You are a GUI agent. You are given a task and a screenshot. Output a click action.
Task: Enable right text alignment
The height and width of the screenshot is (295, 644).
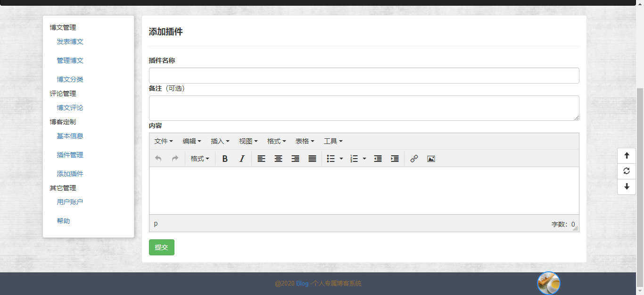pyautogui.click(x=296, y=159)
